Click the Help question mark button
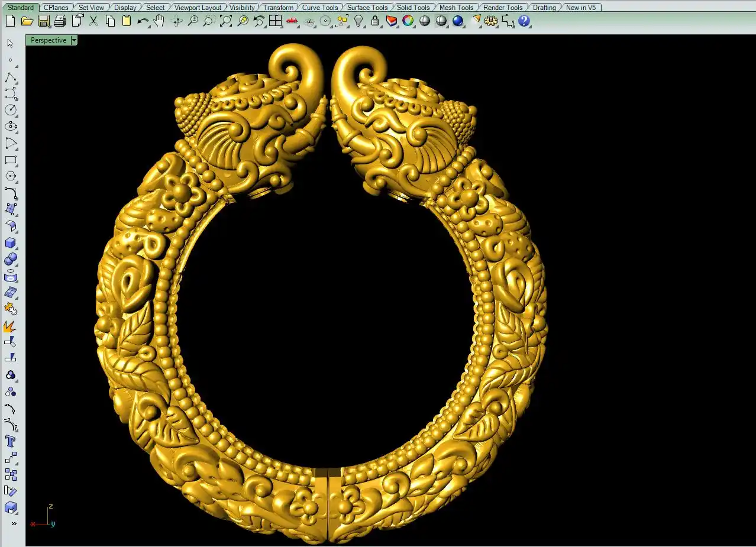756x547 pixels. click(x=524, y=21)
